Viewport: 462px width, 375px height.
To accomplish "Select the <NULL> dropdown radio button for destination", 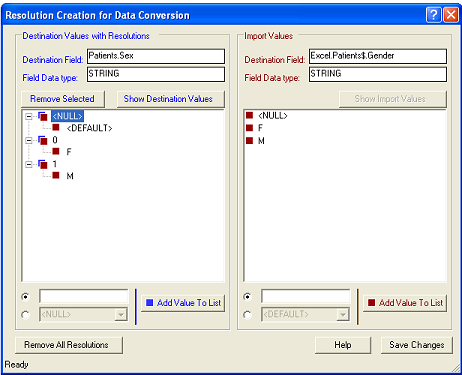I will point(25,315).
